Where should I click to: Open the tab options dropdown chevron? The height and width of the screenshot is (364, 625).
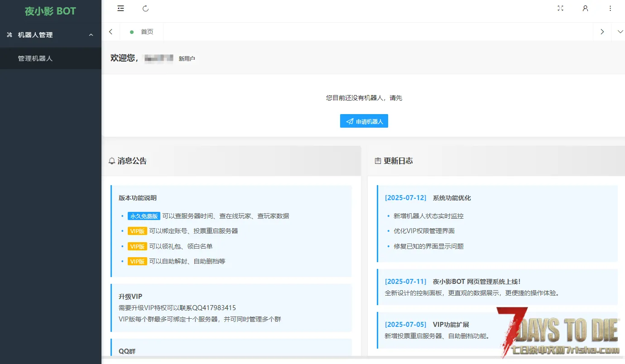point(620,32)
